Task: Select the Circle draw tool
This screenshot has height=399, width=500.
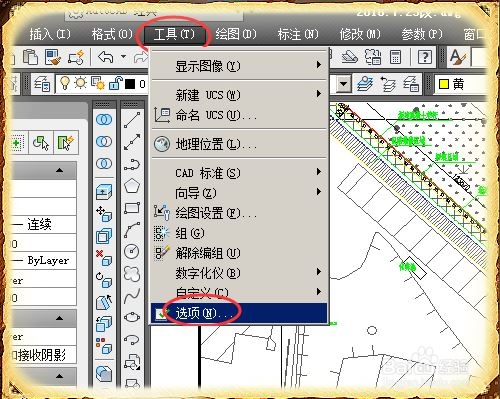Action: [132, 251]
